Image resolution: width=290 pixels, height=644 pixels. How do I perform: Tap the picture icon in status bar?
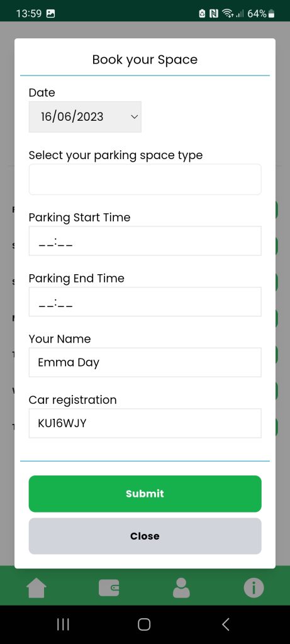tap(50, 14)
